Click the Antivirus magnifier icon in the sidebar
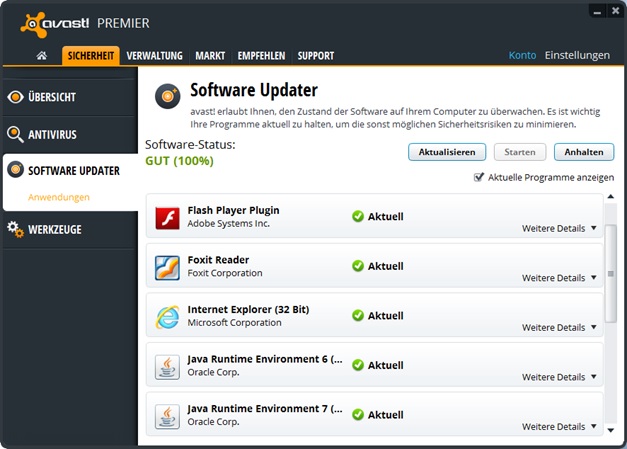 click(15, 134)
